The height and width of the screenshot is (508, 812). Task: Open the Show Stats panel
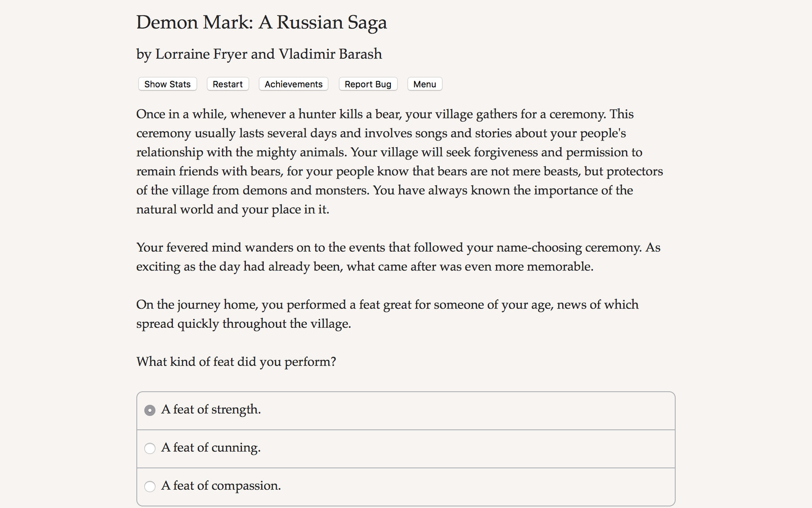pos(167,84)
